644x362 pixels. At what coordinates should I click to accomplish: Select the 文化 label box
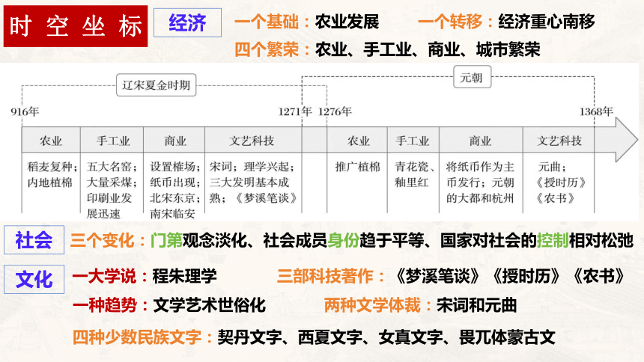point(34,279)
